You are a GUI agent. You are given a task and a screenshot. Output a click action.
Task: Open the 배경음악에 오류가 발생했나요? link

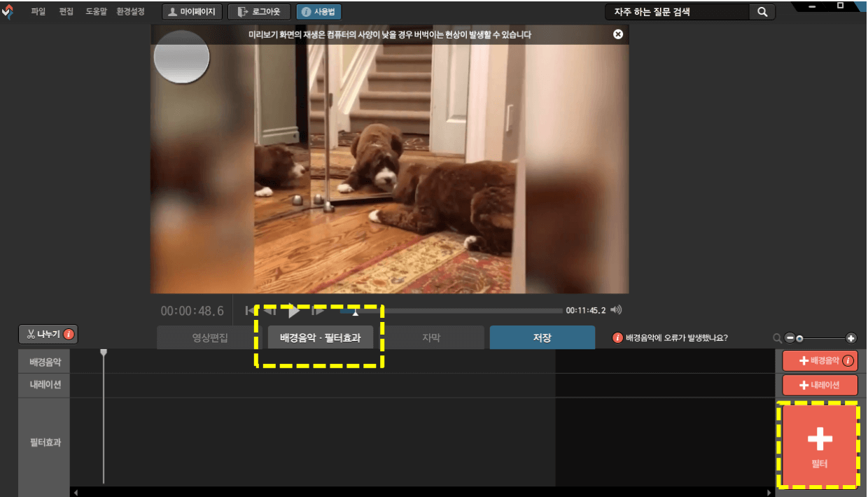coord(677,338)
